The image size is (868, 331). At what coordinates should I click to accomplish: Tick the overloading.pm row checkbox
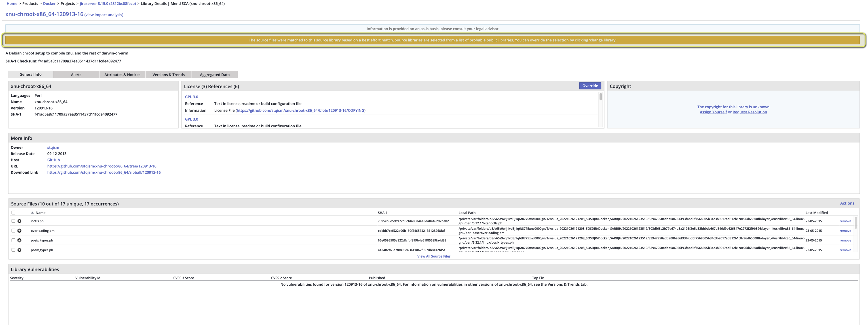[14, 231]
